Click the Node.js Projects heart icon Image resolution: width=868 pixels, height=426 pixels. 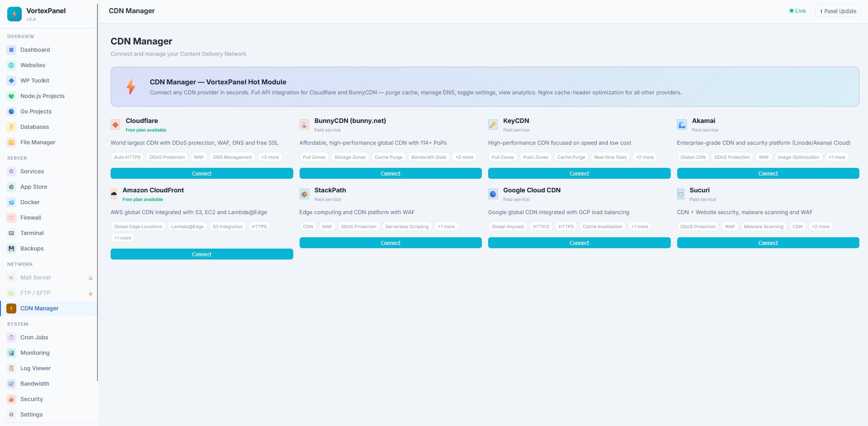(12, 96)
